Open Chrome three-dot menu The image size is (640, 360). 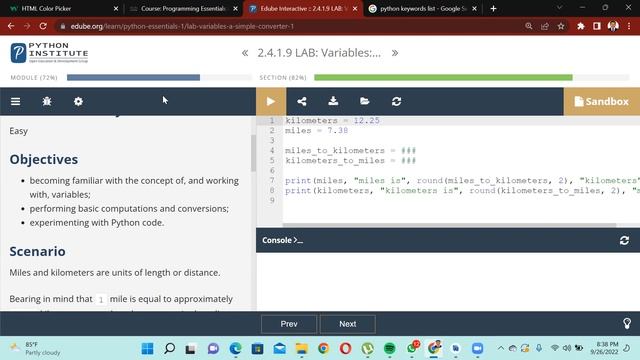tap(629, 26)
